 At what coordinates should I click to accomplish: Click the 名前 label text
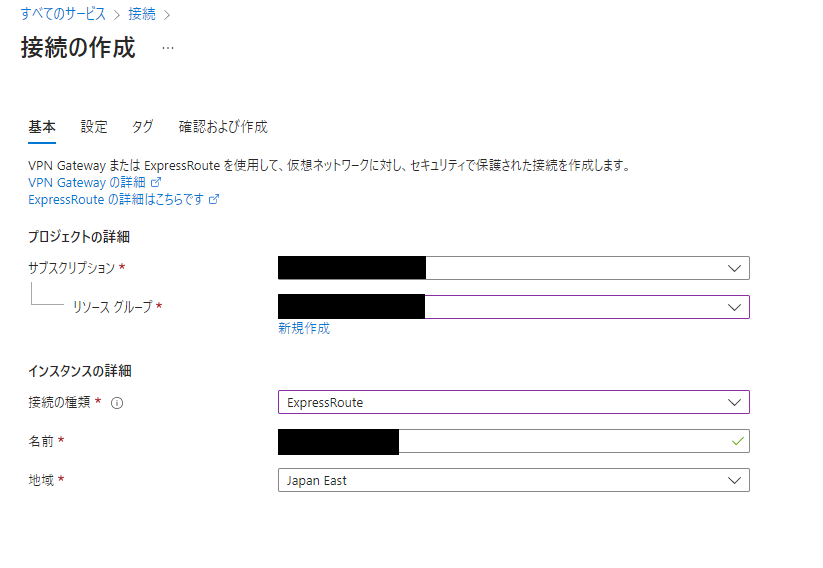point(41,441)
